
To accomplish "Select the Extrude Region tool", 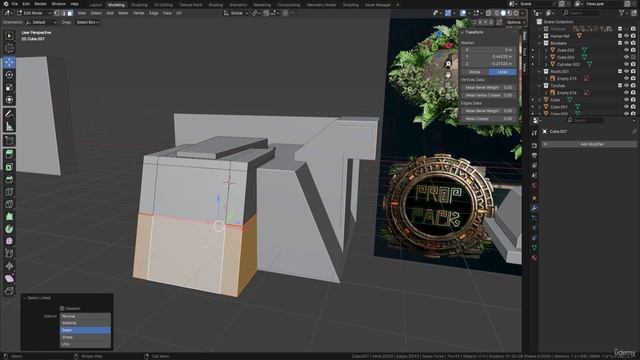I will click(9, 155).
